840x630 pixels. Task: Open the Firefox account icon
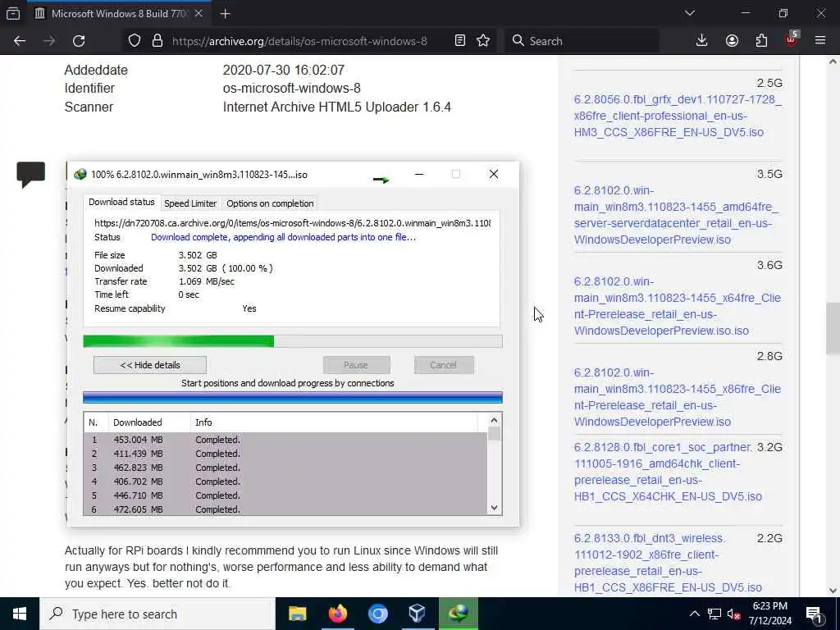pyautogui.click(x=732, y=41)
